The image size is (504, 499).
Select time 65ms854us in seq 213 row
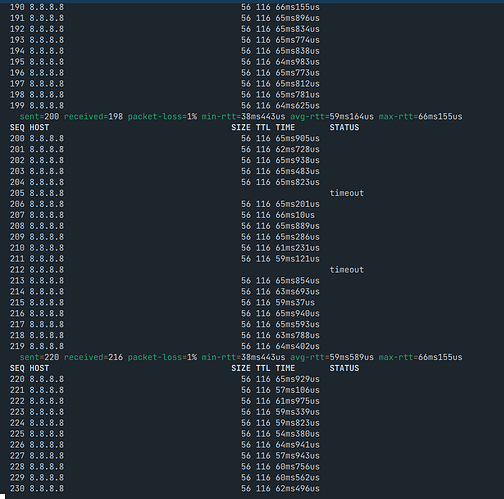(x=297, y=281)
